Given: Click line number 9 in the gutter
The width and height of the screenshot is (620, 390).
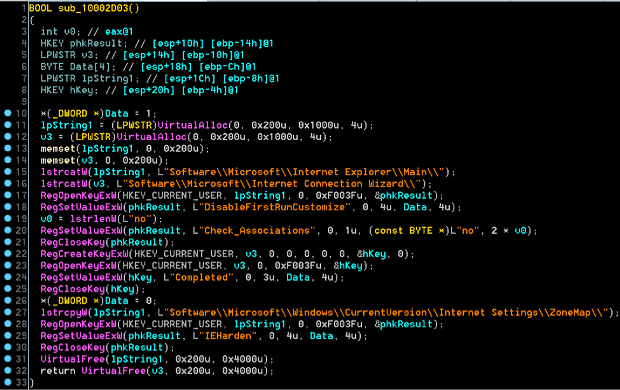Looking at the screenshot, I should tap(24, 102).
